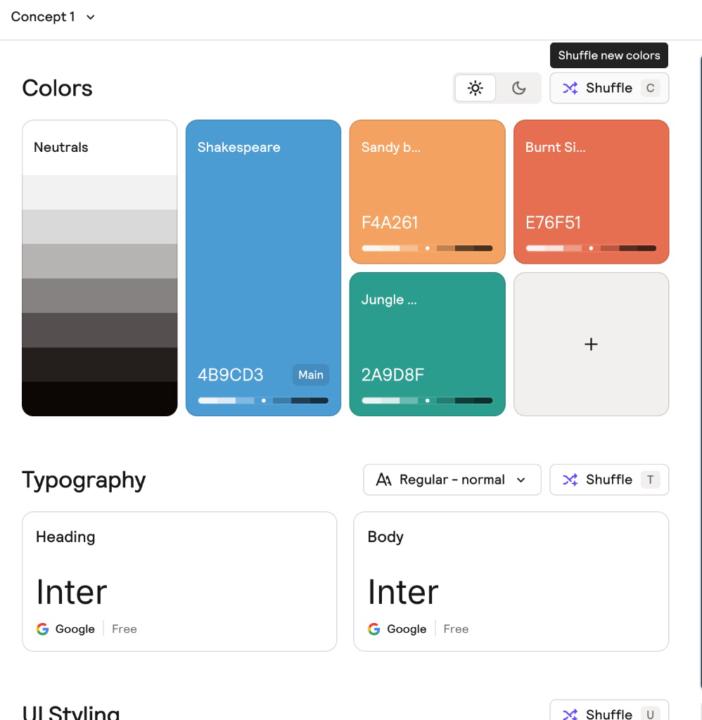This screenshot has width=702, height=720.
Task: Select the Heading Inter font card
Action: pyautogui.click(x=179, y=581)
